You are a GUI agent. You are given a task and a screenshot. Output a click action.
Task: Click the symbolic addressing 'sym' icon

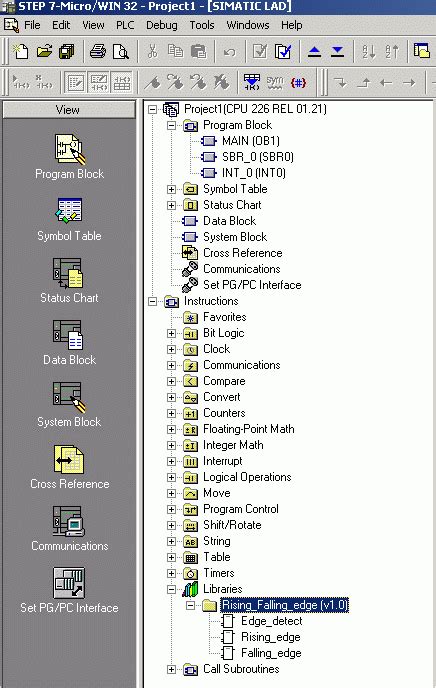pyautogui.click(x=275, y=82)
